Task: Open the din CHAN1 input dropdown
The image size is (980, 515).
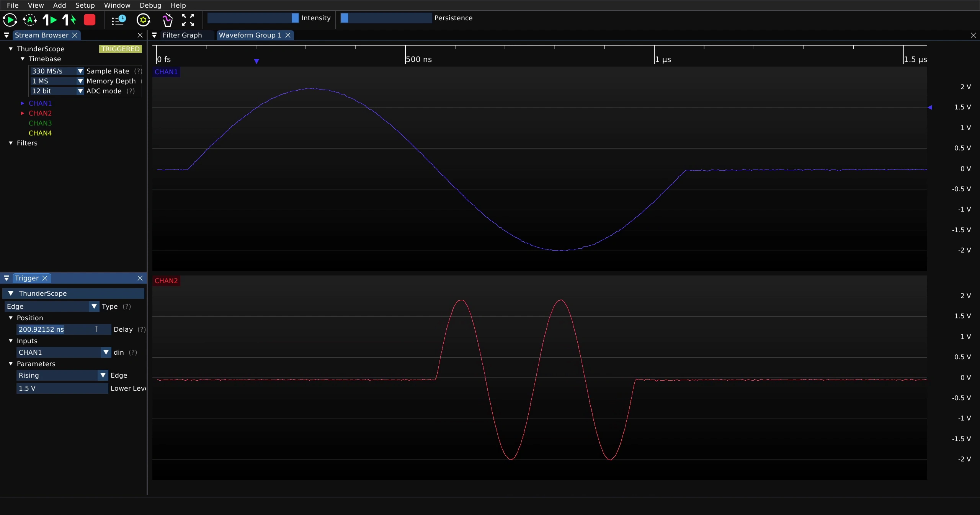Action: tap(64, 352)
